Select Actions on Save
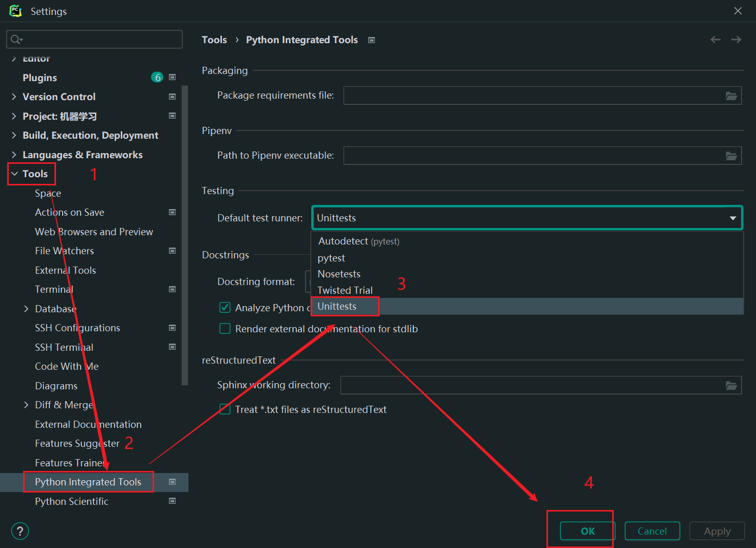Image resolution: width=756 pixels, height=548 pixels. [x=69, y=212]
